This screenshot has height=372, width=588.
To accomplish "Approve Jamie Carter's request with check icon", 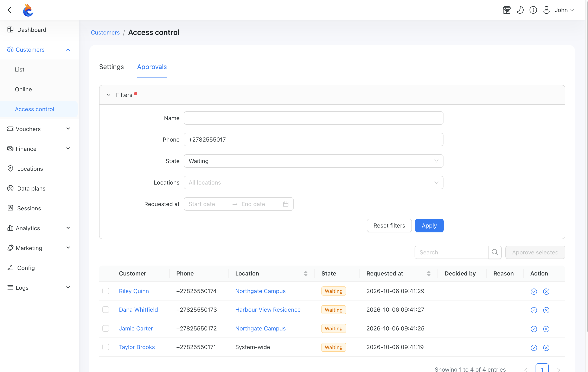I will click(x=534, y=329).
